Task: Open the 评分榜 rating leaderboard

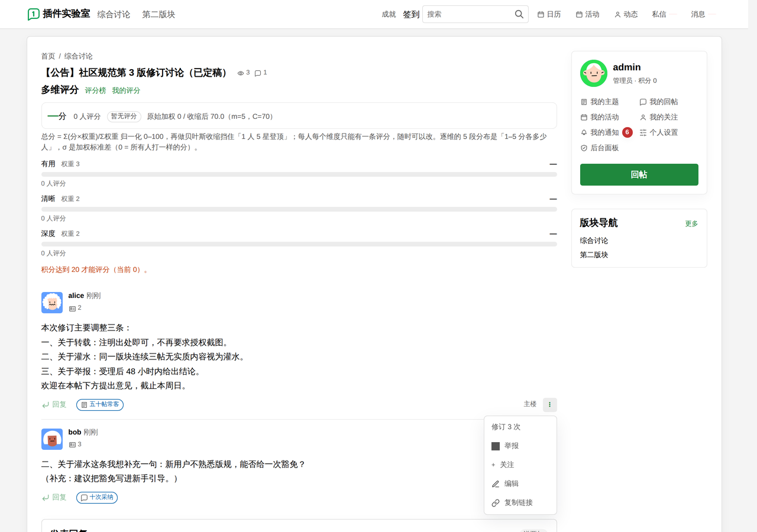Action: (x=95, y=90)
